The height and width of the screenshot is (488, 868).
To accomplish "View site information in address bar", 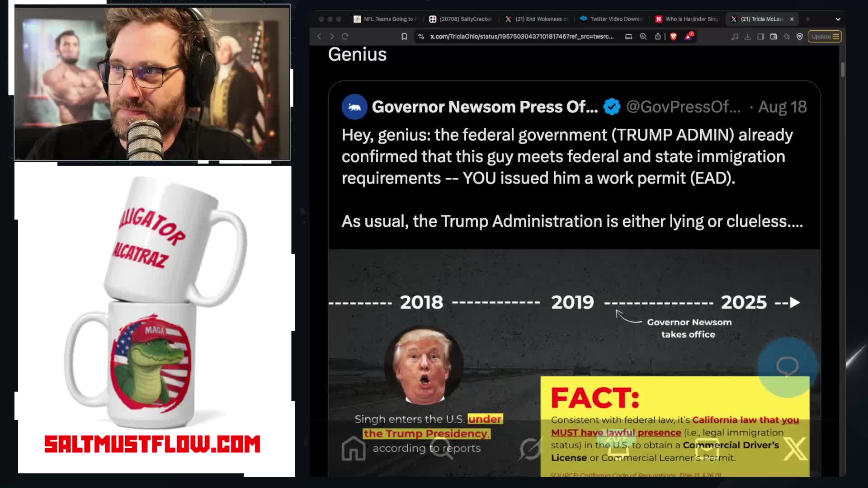I will [x=421, y=37].
